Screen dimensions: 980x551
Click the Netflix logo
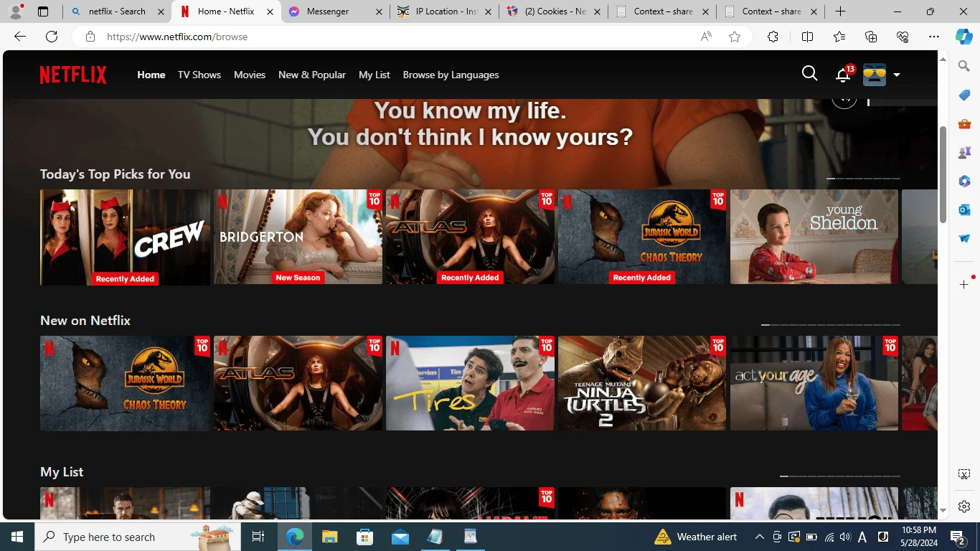(73, 75)
